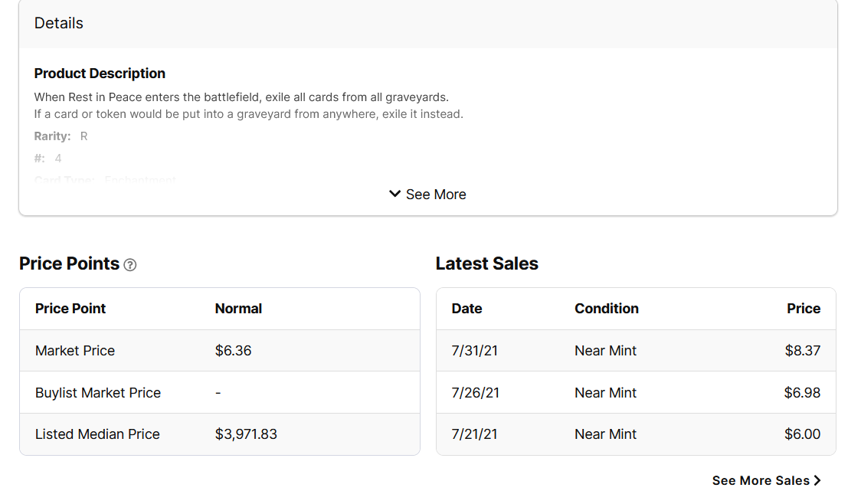The width and height of the screenshot is (861, 504).
Task: Select the 7/21/21 sale date
Action: pos(474,434)
